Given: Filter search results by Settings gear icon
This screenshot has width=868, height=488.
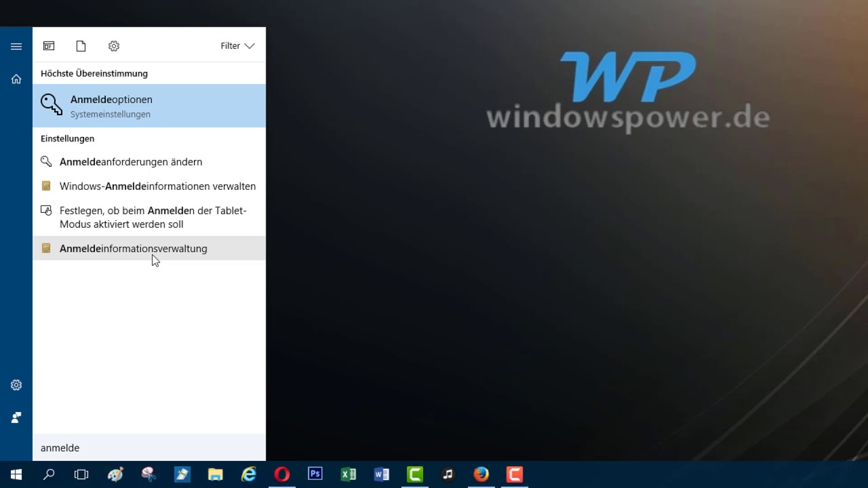Looking at the screenshot, I should click(114, 46).
